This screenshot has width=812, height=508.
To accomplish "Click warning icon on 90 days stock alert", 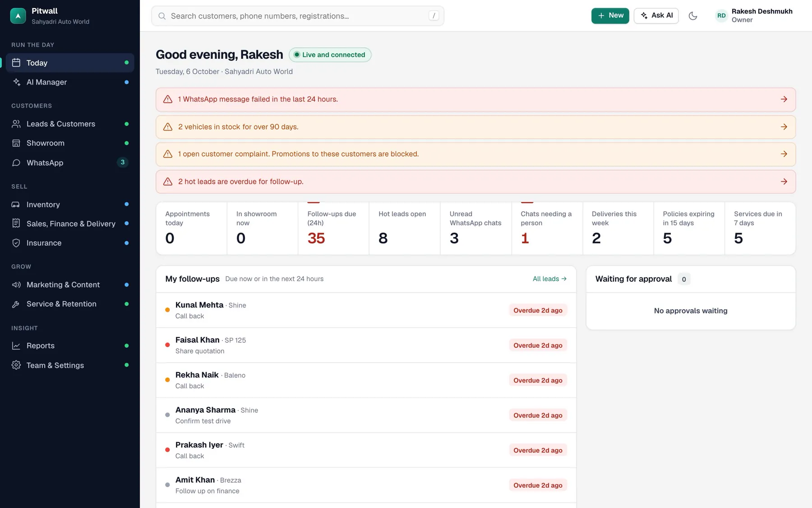I will [x=168, y=127].
